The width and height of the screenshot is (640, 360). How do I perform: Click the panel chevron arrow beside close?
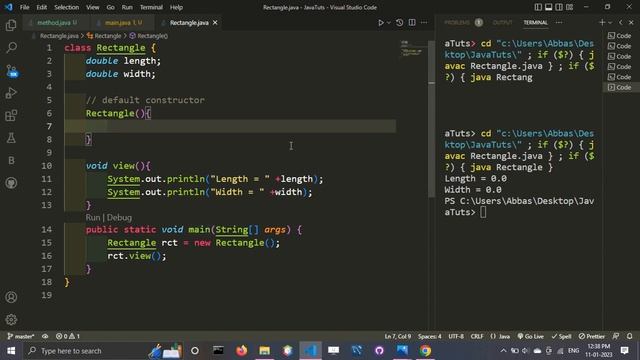pos(621,23)
